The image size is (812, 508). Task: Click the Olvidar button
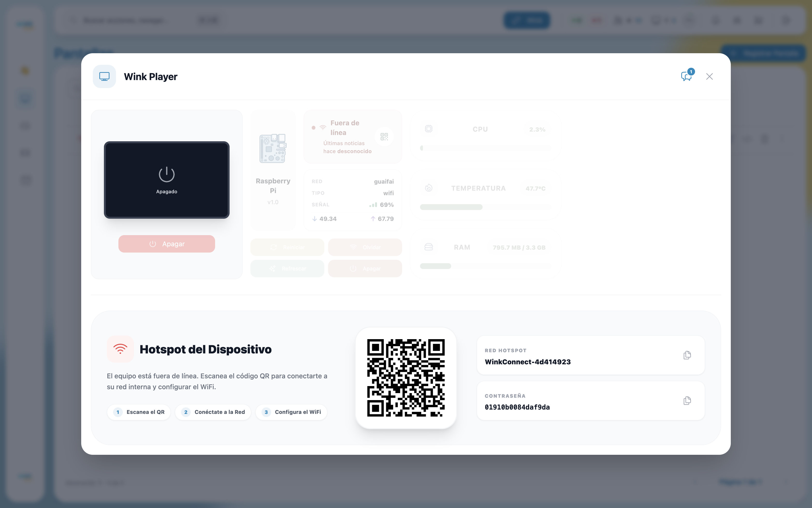pos(365,247)
